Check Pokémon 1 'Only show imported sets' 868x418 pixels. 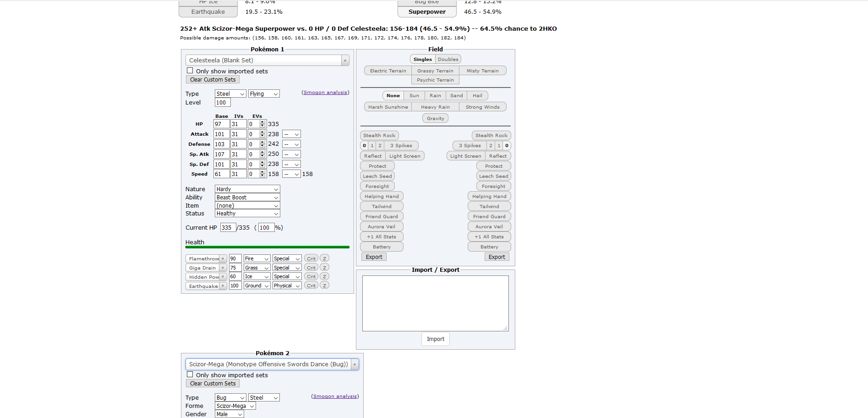(x=190, y=71)
